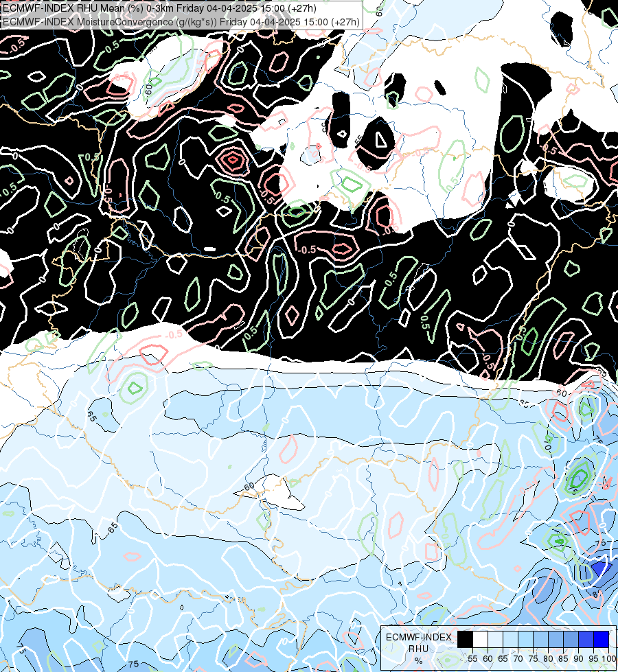618x672 pixels.
Task: Click legend scale value 55
Action: (x=472, y=659)
